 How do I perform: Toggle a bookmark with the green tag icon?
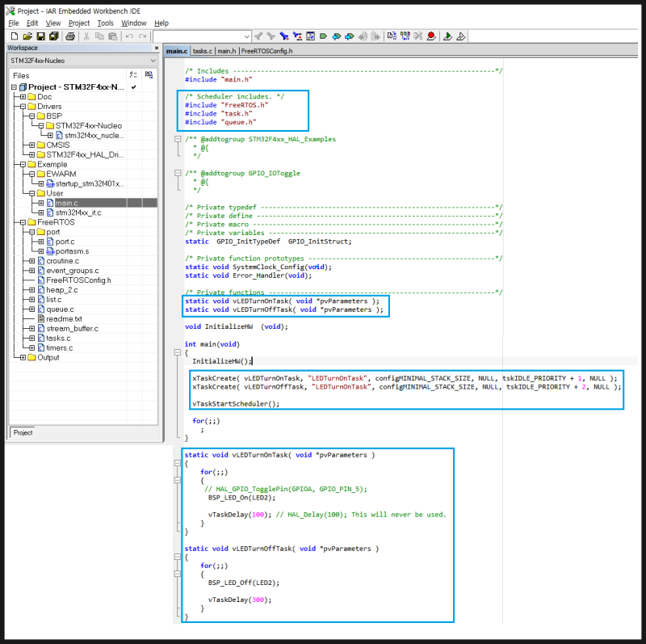(x=324, y=36)
